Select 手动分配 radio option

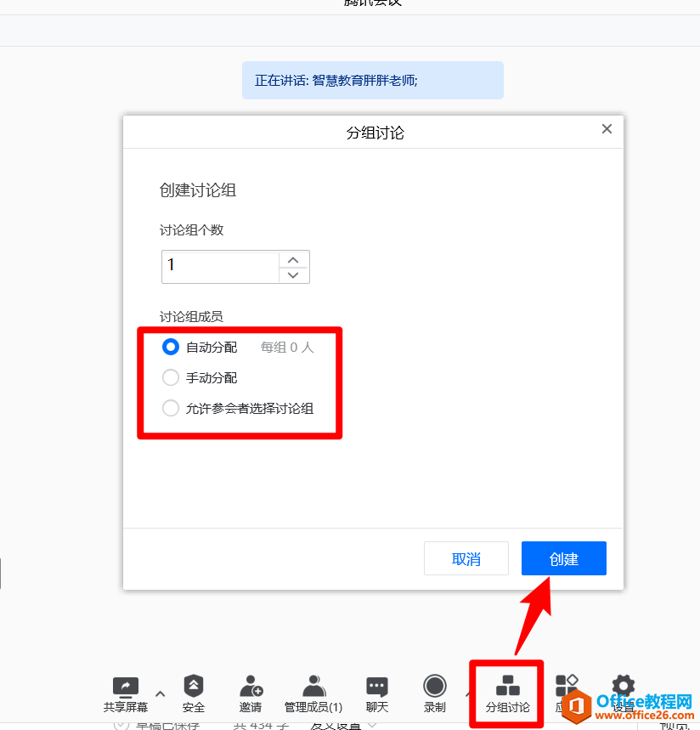171,377
